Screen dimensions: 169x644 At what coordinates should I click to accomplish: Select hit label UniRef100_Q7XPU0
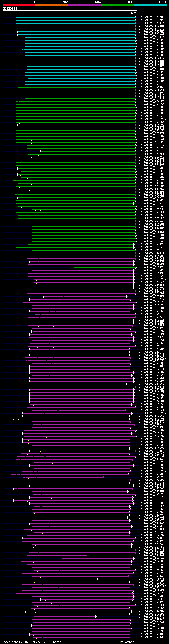pyautogui.click(x=152, y=169)
